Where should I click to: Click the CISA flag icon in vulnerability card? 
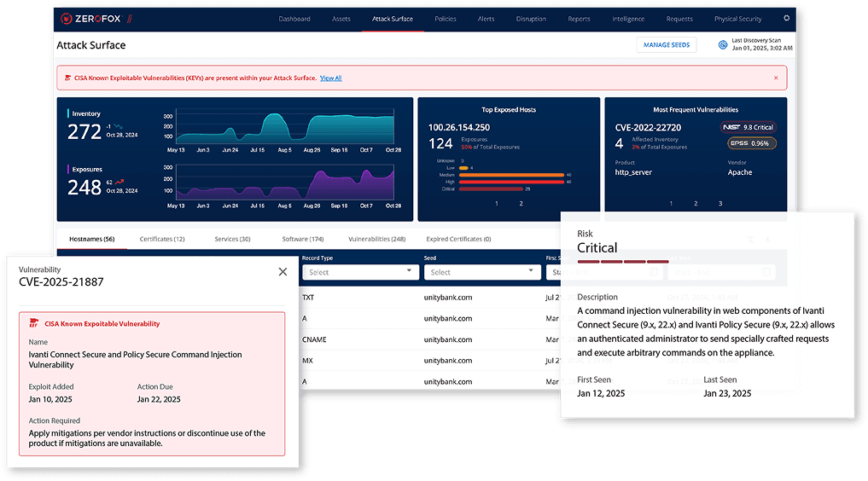click(34, 323)
